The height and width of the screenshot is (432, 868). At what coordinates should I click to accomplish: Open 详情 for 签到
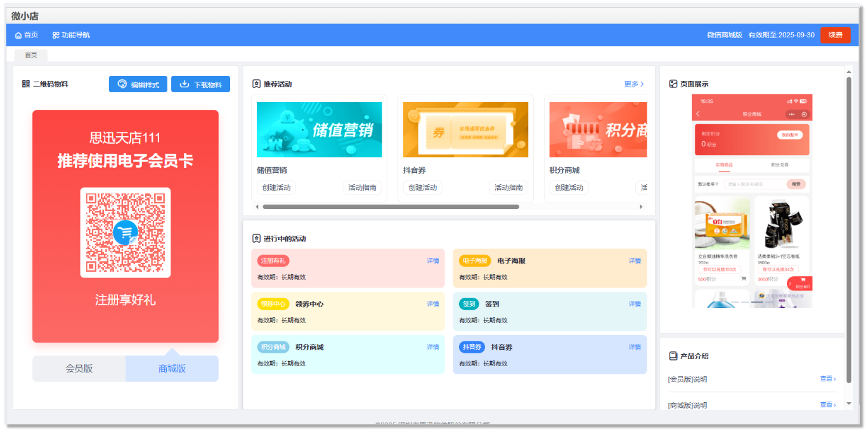[635, 304]
